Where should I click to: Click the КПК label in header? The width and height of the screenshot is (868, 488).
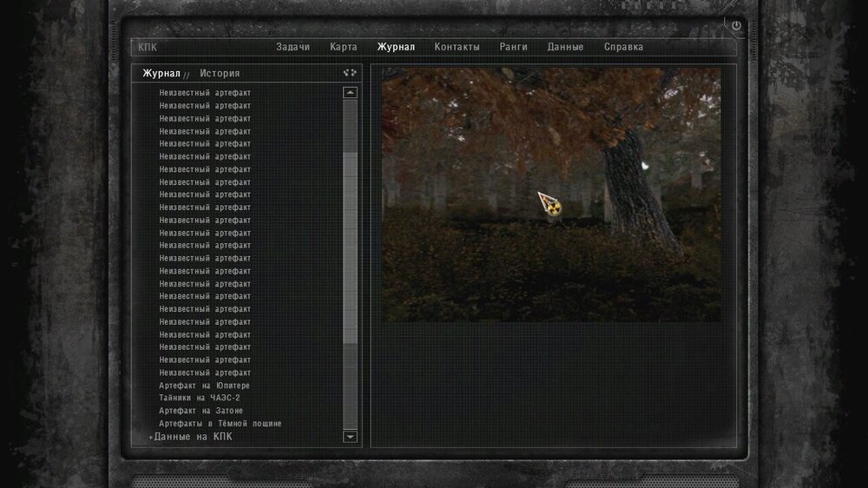pyautogui.click(x=148, y=48)
